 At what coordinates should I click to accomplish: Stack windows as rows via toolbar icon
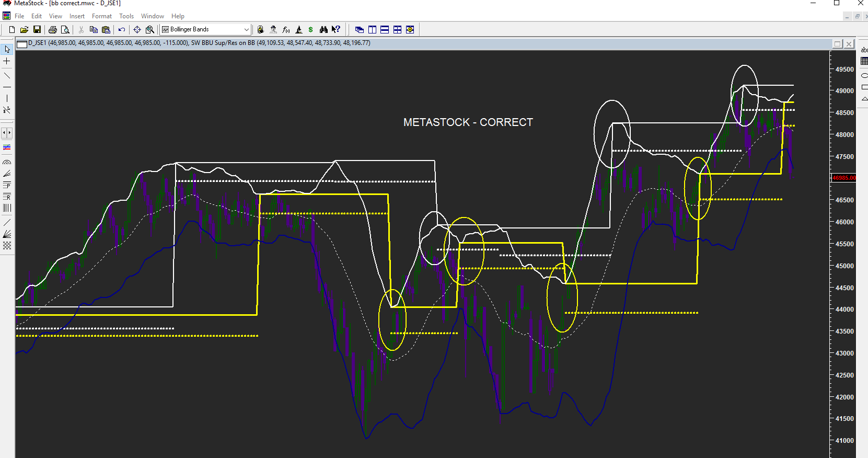385,30
